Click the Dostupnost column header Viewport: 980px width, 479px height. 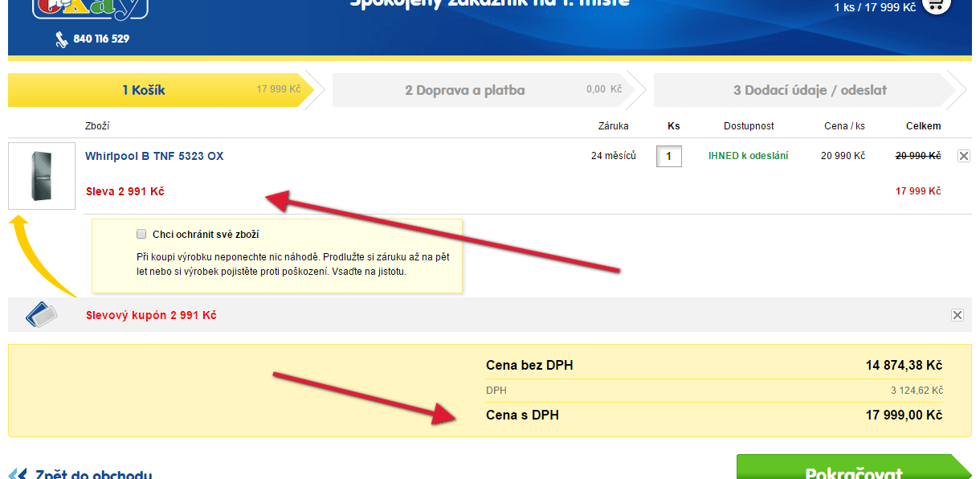(749, 126)
